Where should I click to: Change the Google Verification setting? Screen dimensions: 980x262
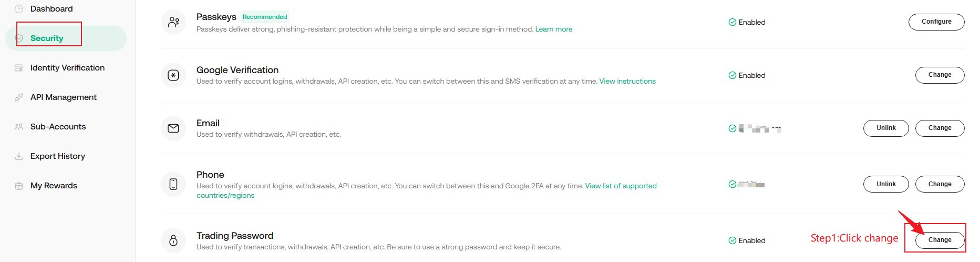(x=940, y=75)
